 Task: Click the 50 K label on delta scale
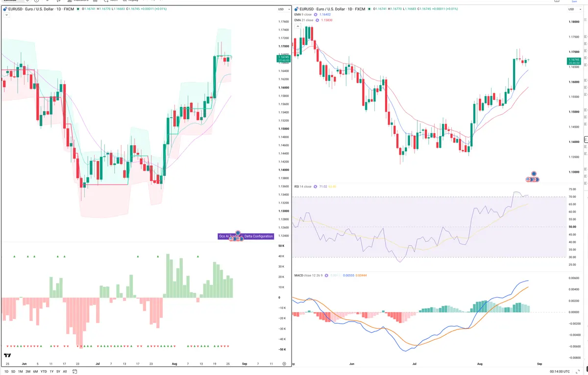[x=282, y=246]
